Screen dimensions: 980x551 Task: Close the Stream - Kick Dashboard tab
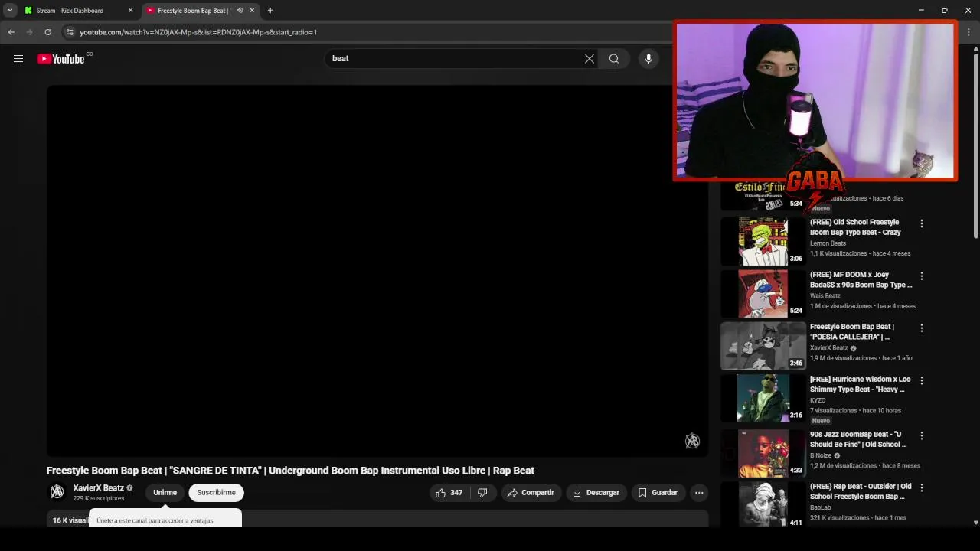tap(130, 11)
